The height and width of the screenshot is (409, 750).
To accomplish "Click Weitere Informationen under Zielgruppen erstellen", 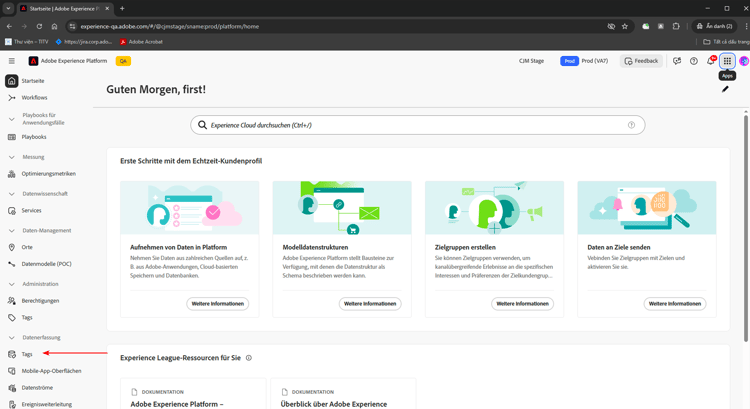I will pos(522,304).
